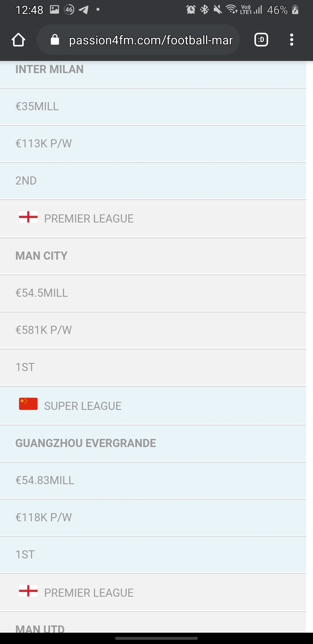The height and width of the screenshot is (644, 313).
Task: Tap the China flag beside Super League
Action: pos(28,404)
